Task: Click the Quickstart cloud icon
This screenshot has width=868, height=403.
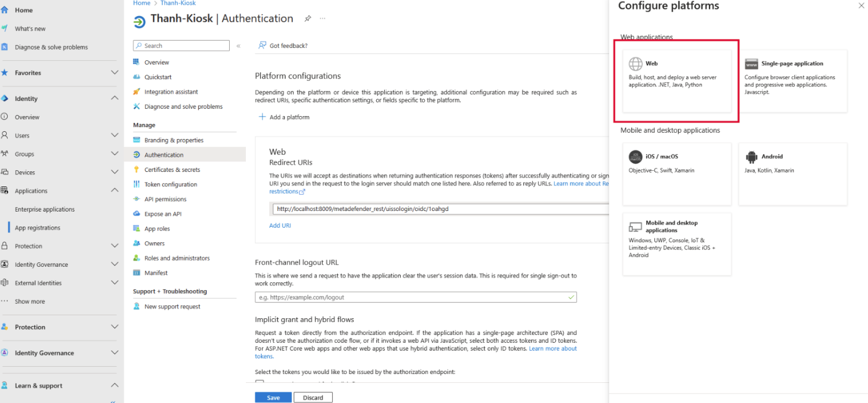Action: pyautogui.click(x=137, y=77)
